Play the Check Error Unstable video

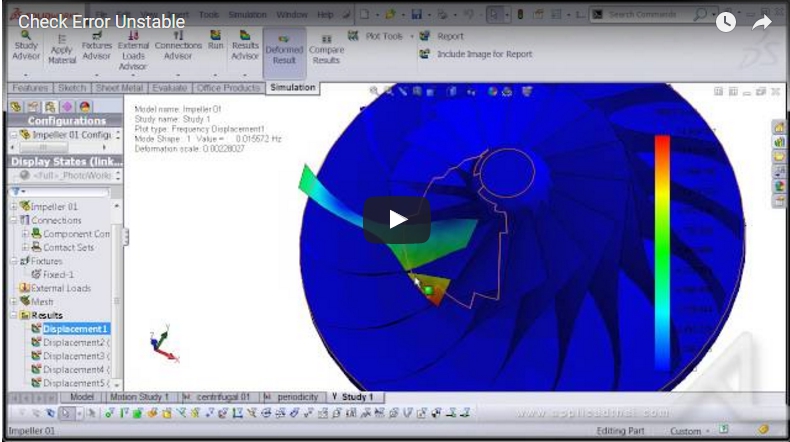tap(397, 220)
